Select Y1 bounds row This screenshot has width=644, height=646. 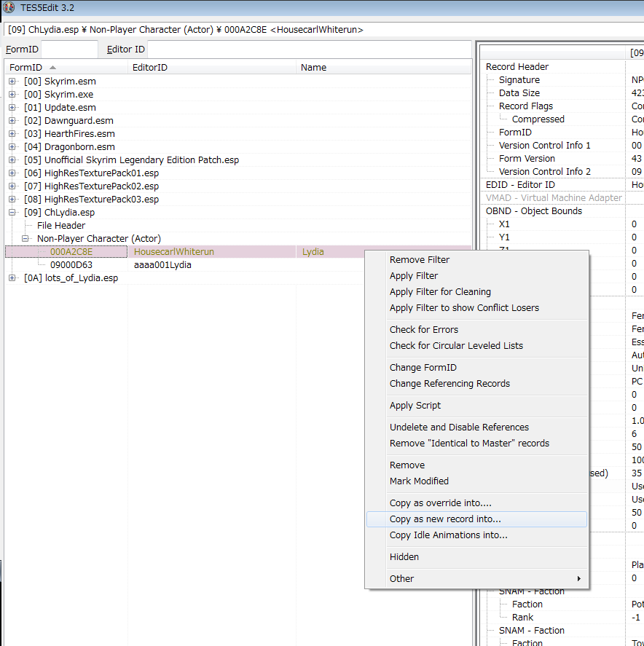(552, 237)
